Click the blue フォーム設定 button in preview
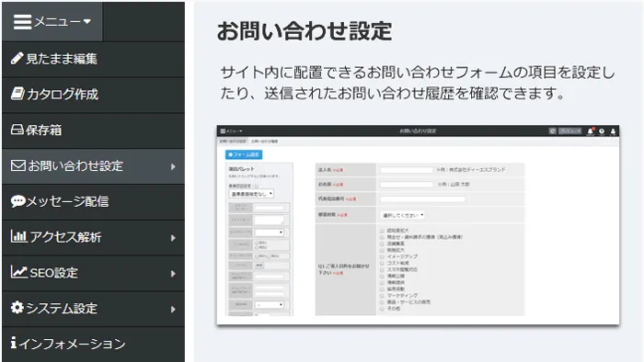Viewport: 644px width, 362px height. [244, 154]
